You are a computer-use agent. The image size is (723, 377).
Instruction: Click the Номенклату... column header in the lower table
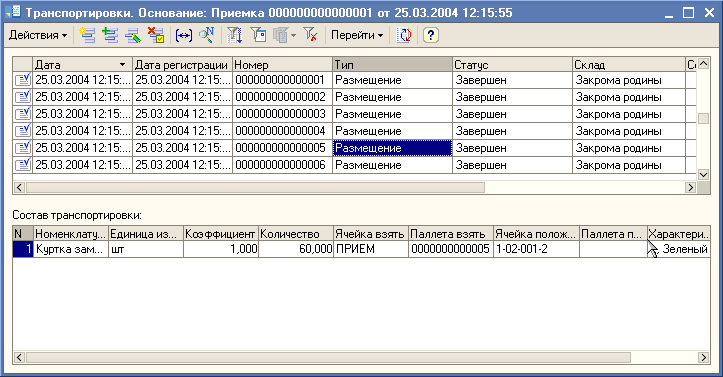(x=71, y=234)
